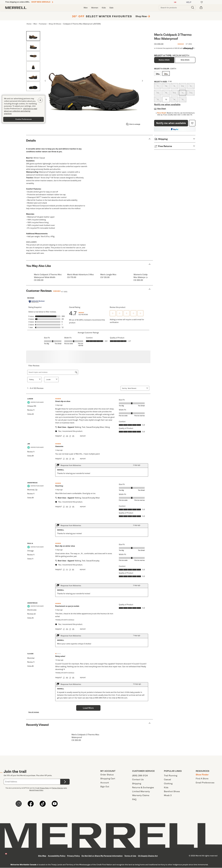Click the arrow after Shop New Arrivals
The height and width of the screenshot is (868, 222).
coord(52,2)
